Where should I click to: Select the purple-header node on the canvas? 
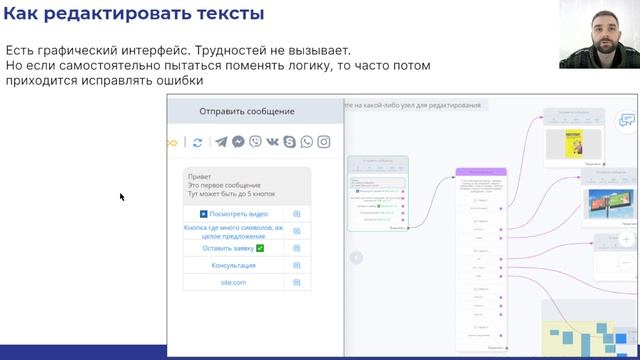[x=481, y=260]
